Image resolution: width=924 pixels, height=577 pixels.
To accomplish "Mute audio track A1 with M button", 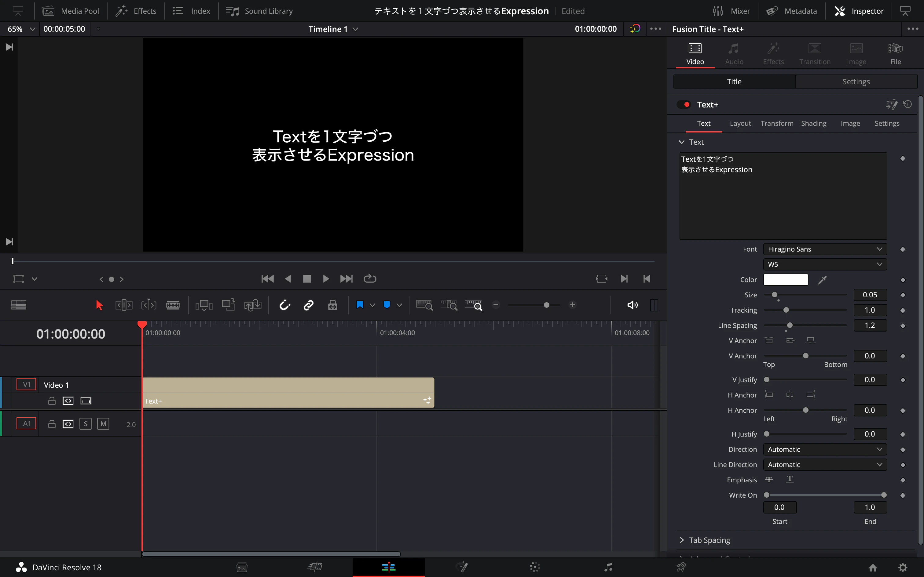I will pos(103,424).
